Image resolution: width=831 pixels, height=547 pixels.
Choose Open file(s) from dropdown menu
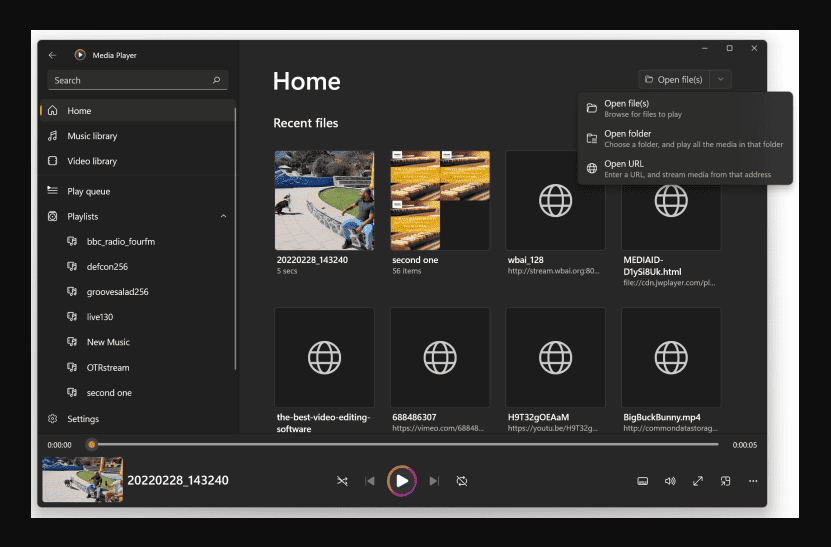click(685, 109)
